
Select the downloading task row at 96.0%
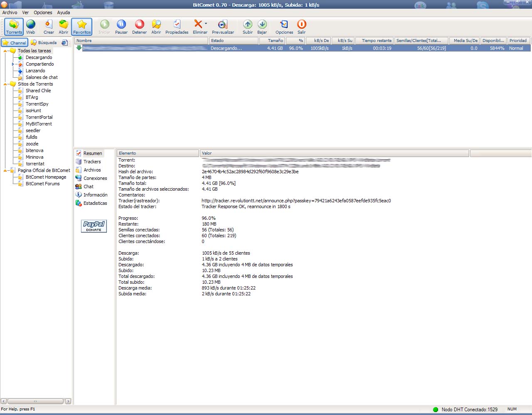coord(303,48)
